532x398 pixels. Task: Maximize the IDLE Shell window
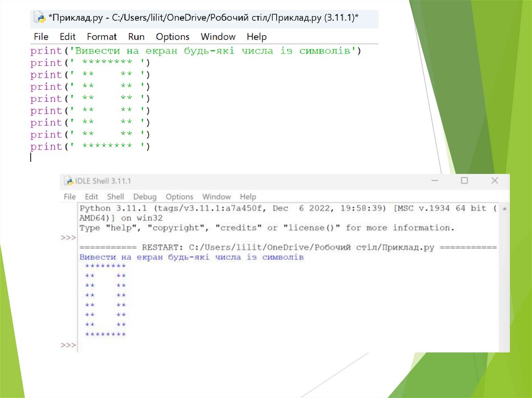464,181
